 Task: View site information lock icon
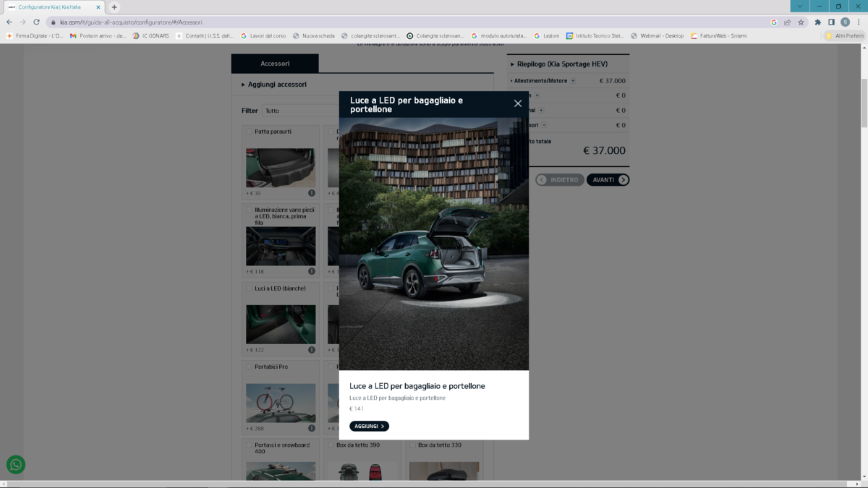coord(53,22)
